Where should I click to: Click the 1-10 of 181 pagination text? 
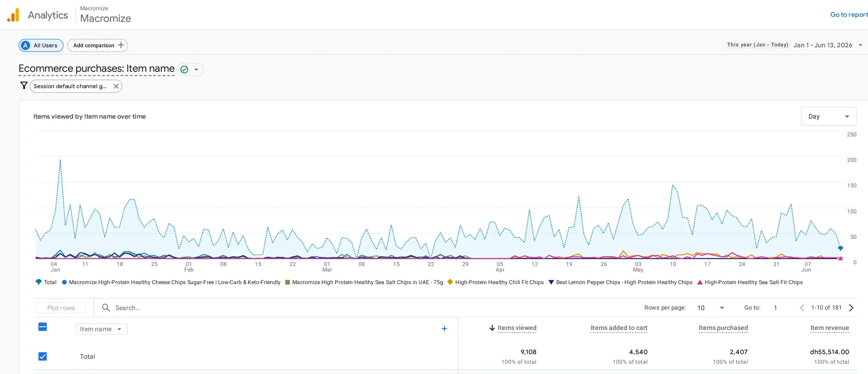click(826, 307)
